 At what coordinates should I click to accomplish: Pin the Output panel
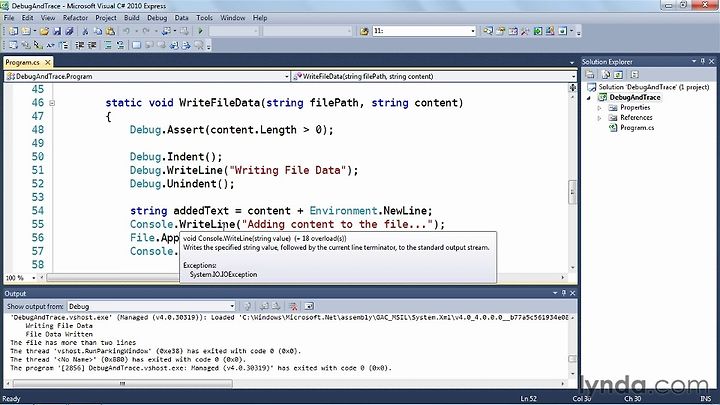click(564, 293)
